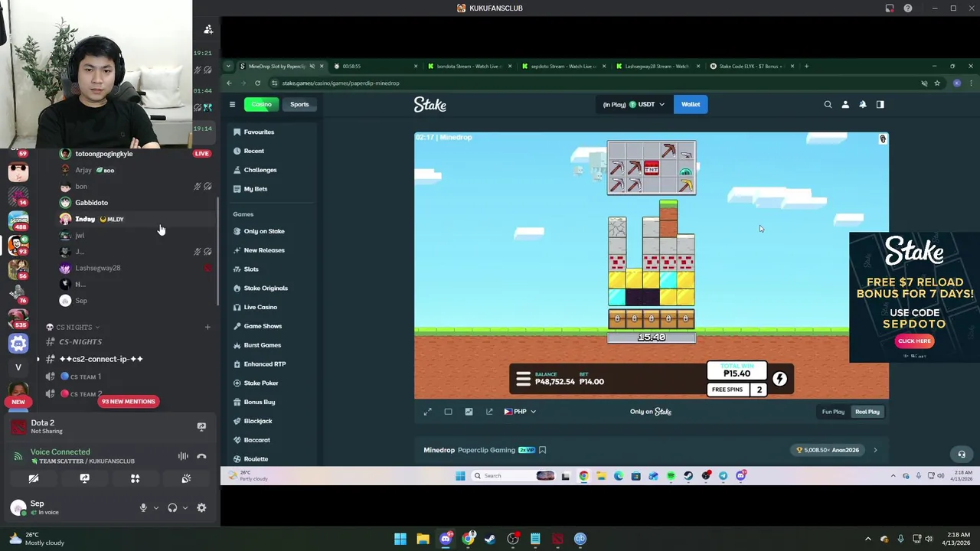Open user totoongpogingkyle in the voice list

click(103, 154)
